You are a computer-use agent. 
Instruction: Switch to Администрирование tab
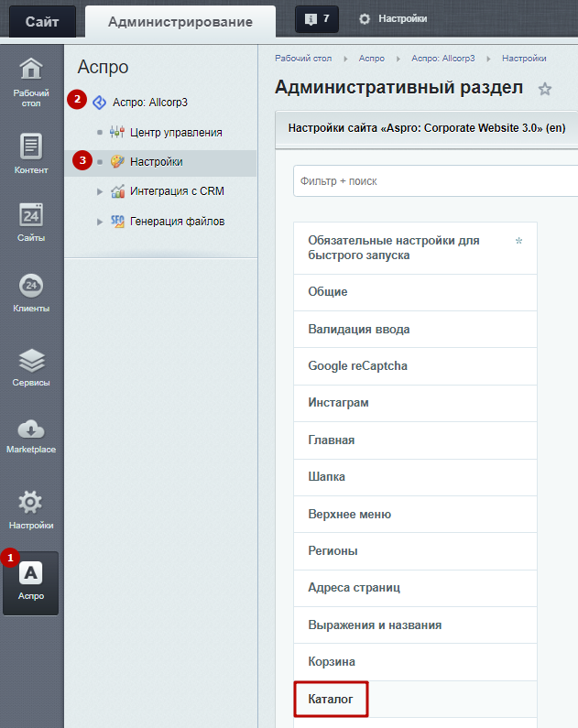[180, 22]
